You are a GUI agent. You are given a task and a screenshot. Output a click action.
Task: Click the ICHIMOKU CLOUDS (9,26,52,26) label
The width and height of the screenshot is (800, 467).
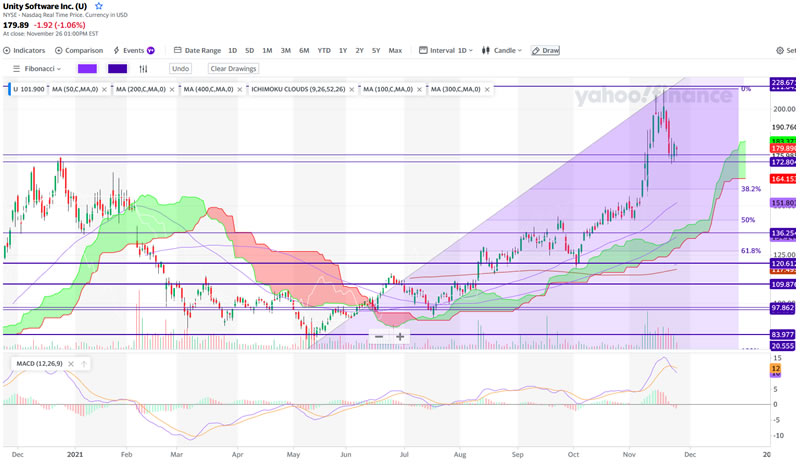click(298, 89)
